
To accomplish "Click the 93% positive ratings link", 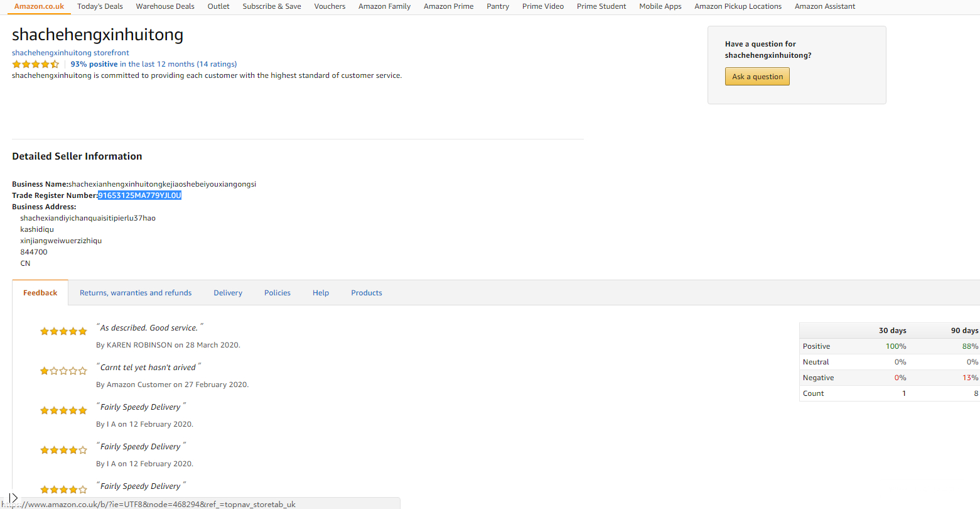I will (x=154, y=64).
